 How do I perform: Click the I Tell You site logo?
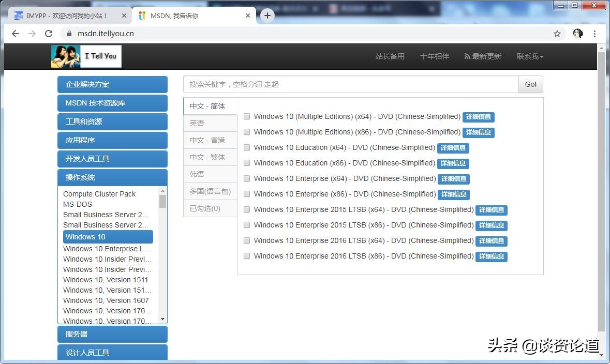pos(86,56)
